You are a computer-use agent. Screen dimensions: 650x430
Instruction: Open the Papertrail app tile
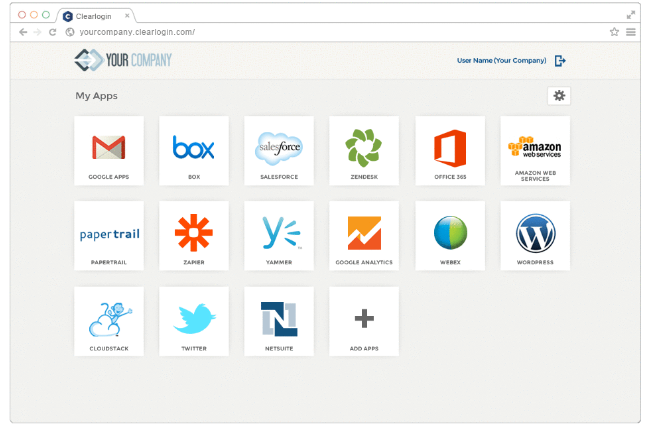pos(109,236)
